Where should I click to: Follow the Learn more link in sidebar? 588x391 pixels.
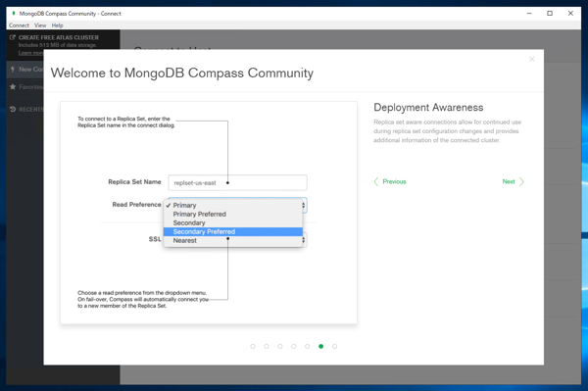(30, 53)
